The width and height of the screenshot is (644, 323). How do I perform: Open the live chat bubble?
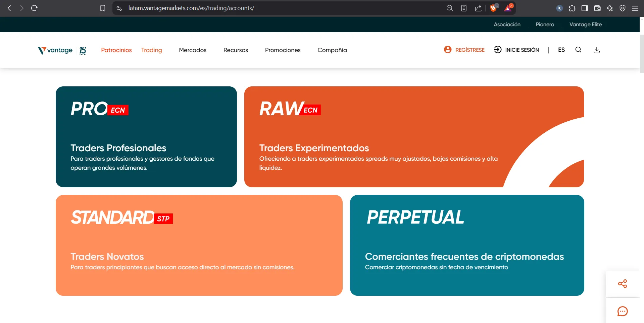coord(623,311)
